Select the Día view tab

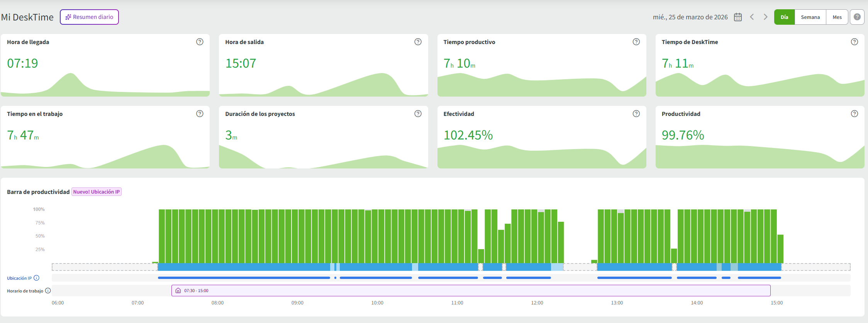784,17
